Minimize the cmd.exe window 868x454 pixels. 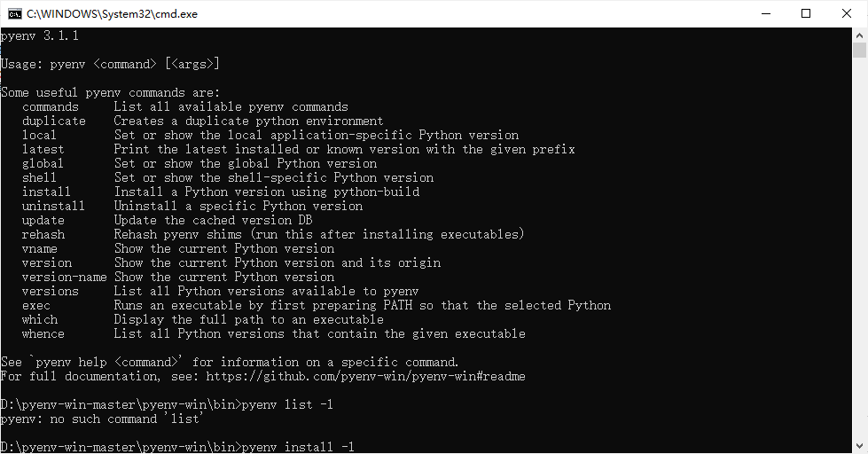[764, 13]
